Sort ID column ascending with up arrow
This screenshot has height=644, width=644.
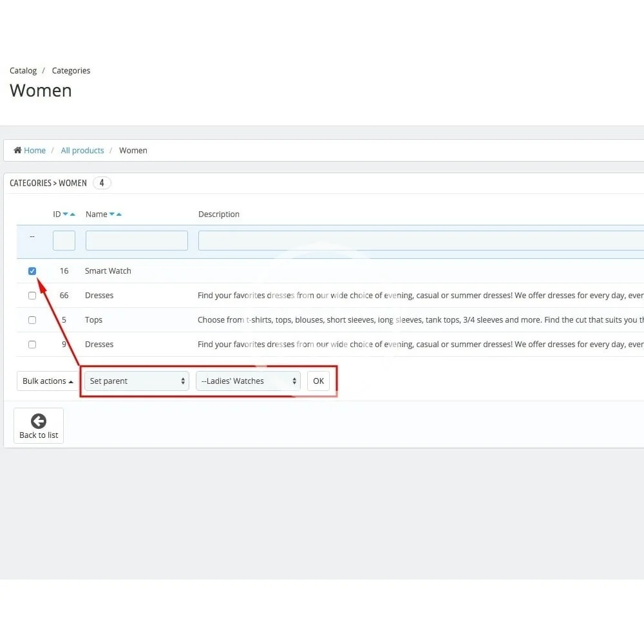73,214
